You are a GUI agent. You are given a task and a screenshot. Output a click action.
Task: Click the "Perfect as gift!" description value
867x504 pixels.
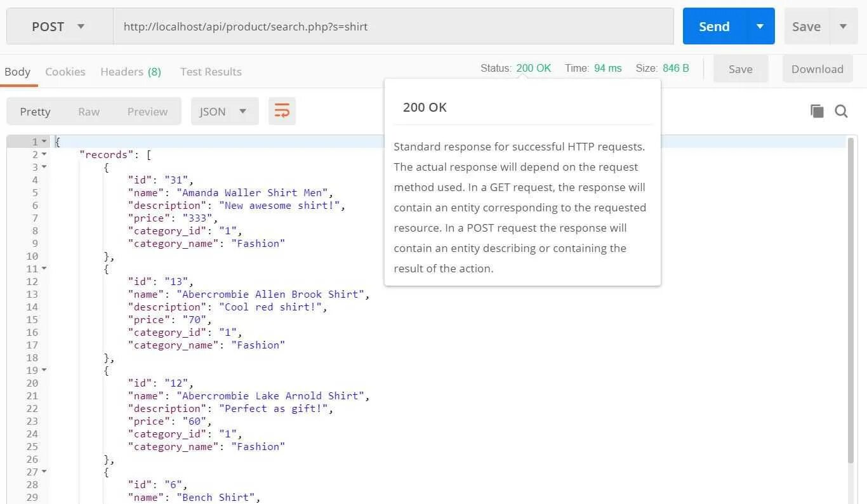pyautogui.click(x=274, y=408)
